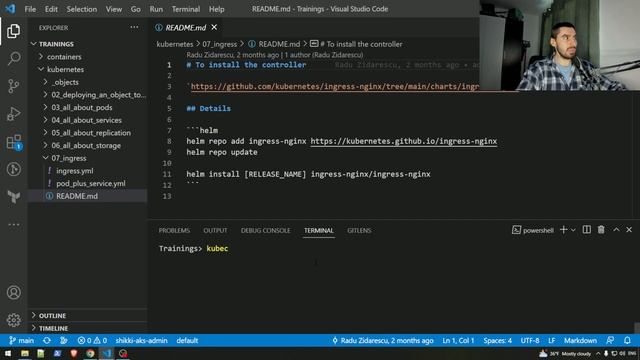Open the Go menu
This screenshot has height=360, width=640.
[136, 9]
